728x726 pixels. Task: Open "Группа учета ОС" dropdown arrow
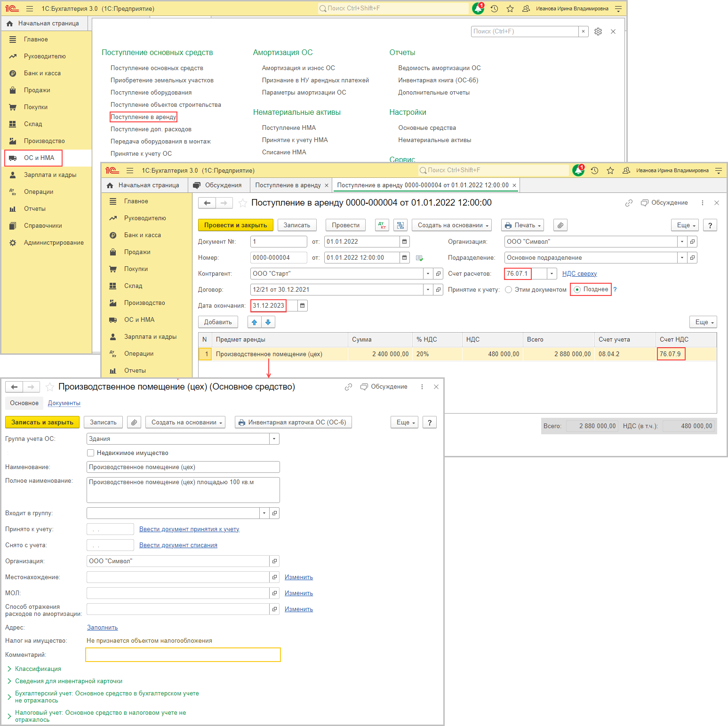click(274, 439)
